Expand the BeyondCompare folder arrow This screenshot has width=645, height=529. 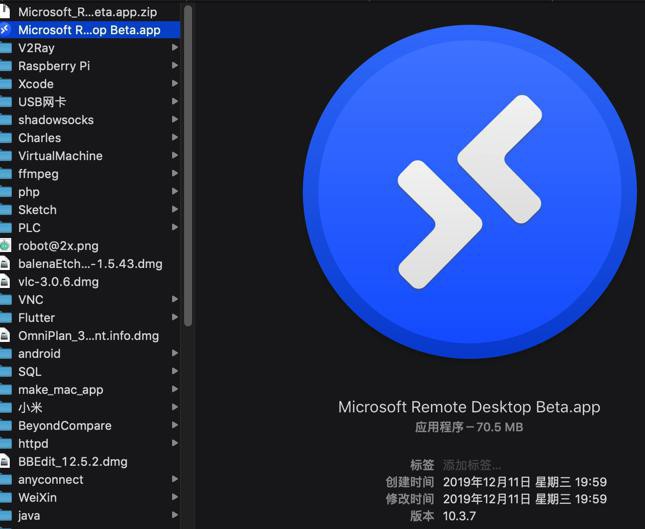174,425
